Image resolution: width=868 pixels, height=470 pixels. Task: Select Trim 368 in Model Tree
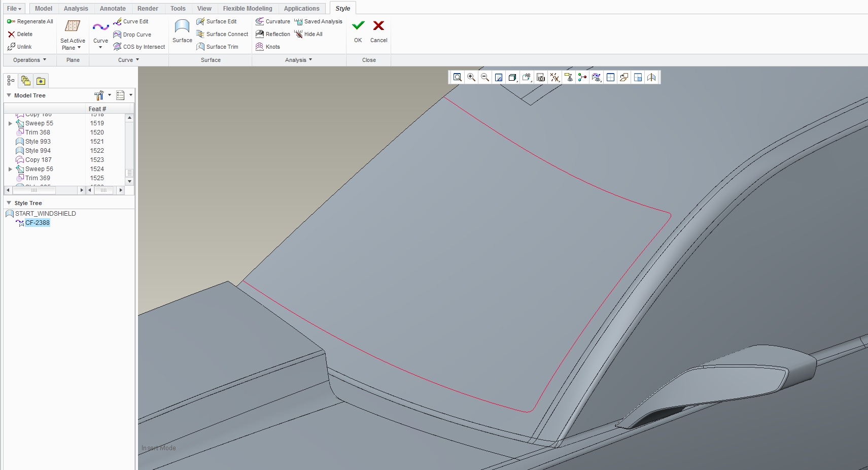(x=38, y=132)
